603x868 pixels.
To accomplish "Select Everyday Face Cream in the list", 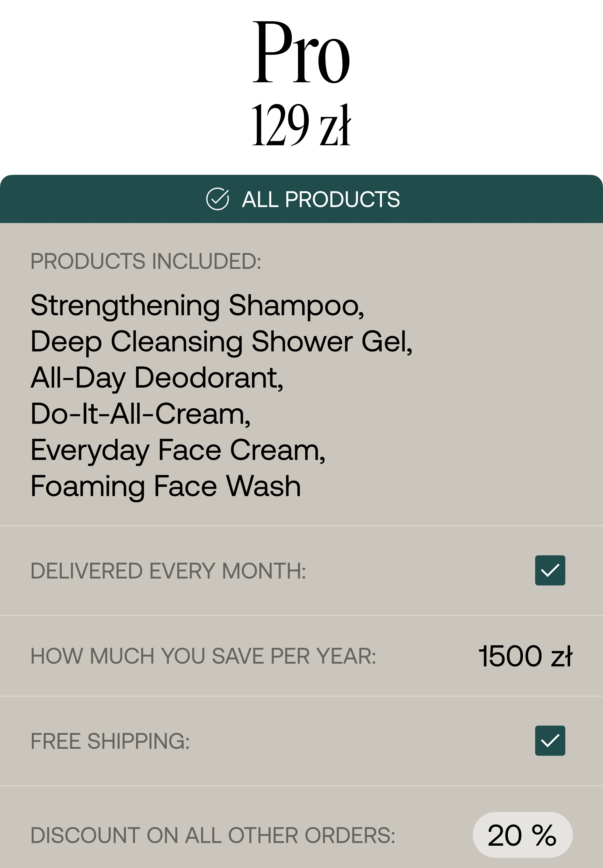I will (x=178, y=451).
